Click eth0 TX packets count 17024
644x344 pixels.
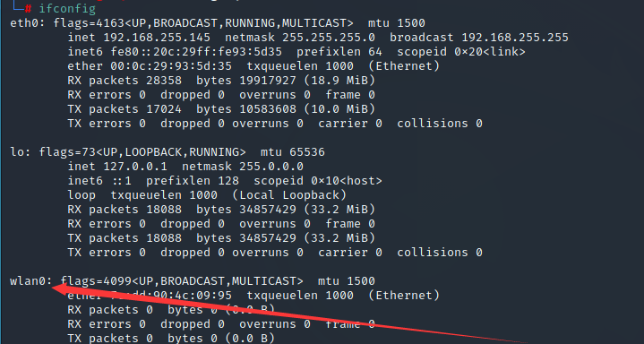(x=164, y=109)
